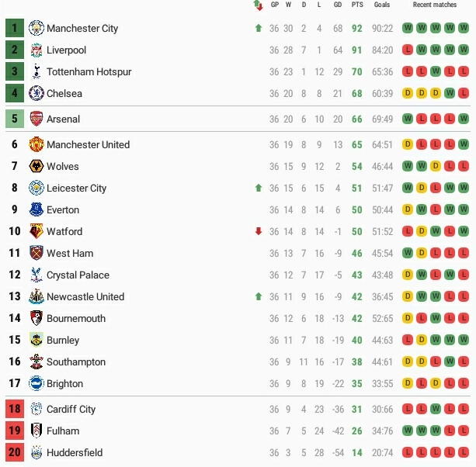476x467 pixels.
Task: Open the Leicester City team link
Action: point(76,189)
